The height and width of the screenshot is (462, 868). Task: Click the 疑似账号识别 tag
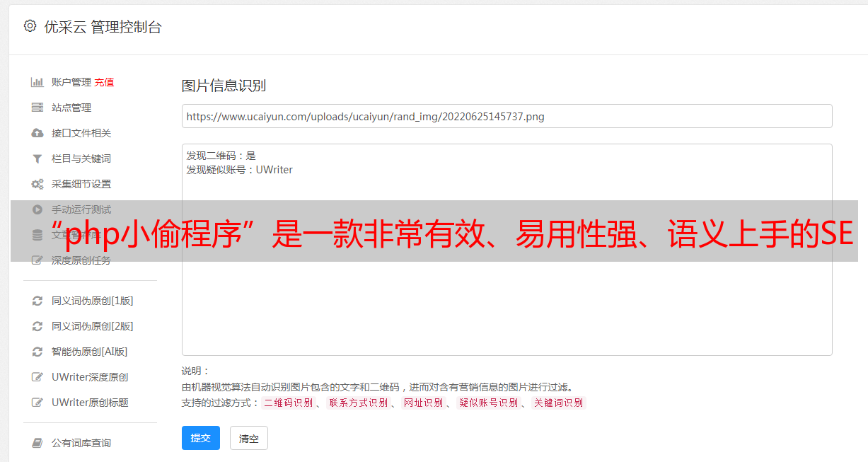click(488, 403)
